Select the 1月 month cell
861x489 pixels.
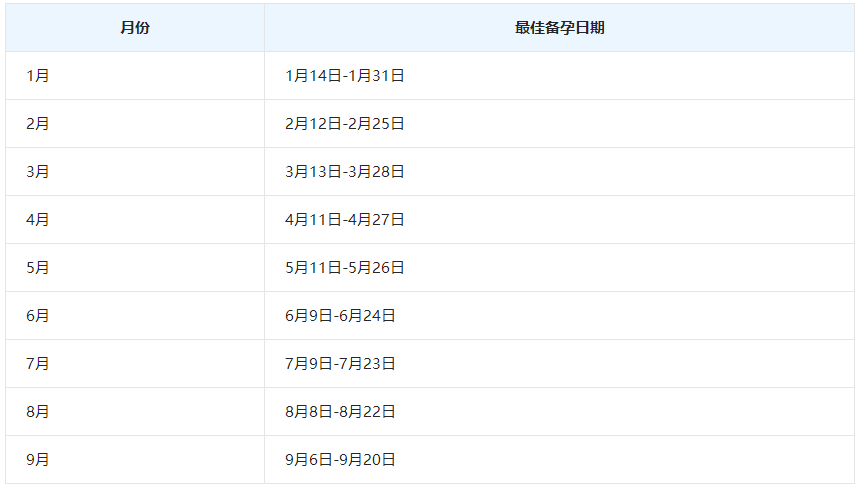38,76
